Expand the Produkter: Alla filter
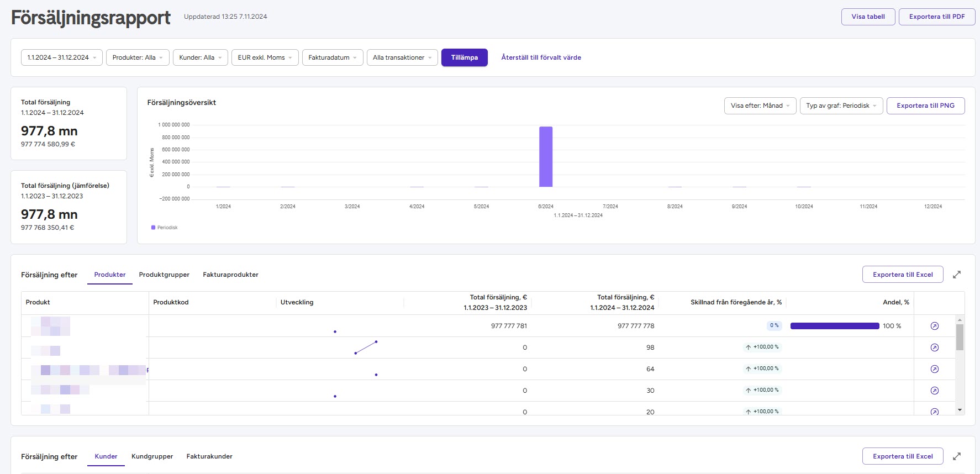The width and height of the screenshot is (980, 474). coord(138,57)
